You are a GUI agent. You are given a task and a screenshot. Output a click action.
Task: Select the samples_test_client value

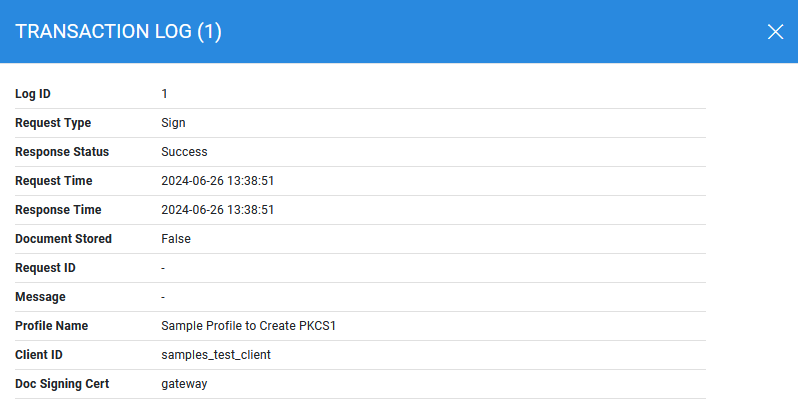216,355
